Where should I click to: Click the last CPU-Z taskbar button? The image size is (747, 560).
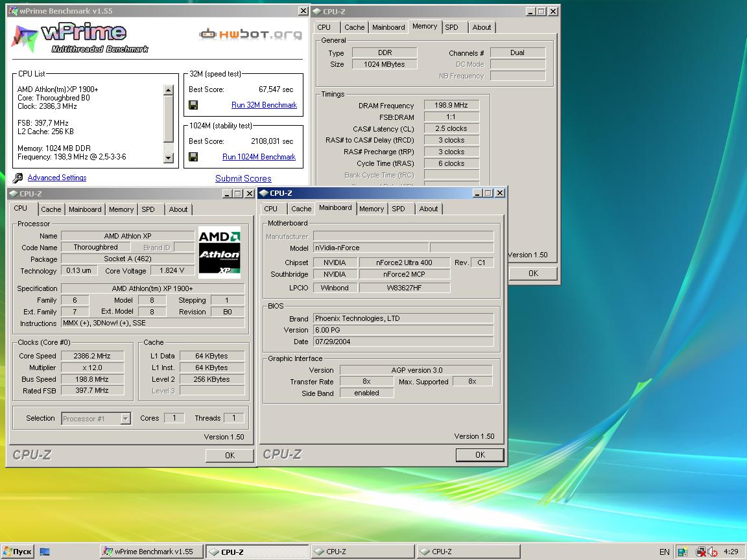[x=469, y=552]
